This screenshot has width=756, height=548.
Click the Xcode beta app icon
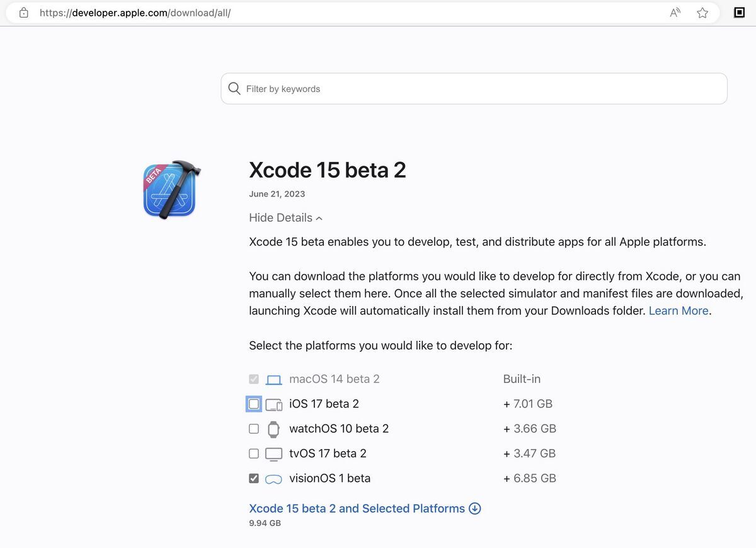pos(170,189)
